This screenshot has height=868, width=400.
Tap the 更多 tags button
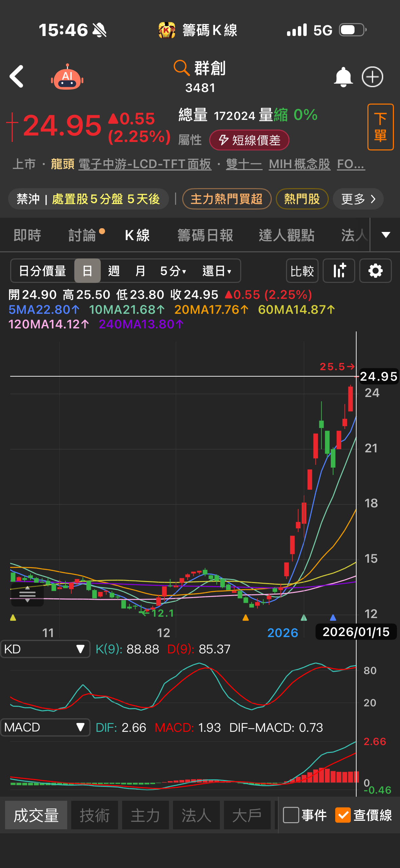point(358,199)
